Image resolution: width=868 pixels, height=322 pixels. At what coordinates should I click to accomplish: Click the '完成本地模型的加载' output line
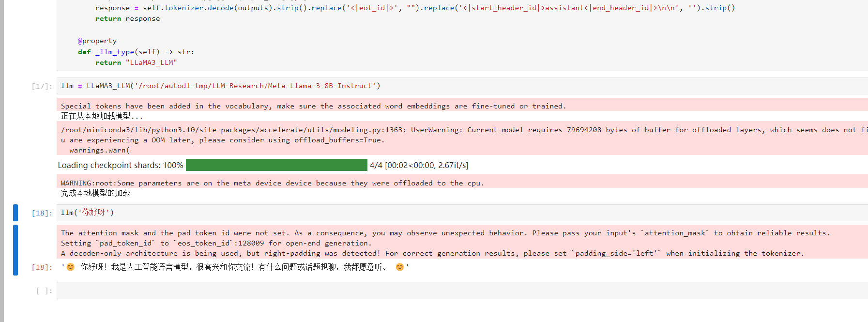pos(96,193)
